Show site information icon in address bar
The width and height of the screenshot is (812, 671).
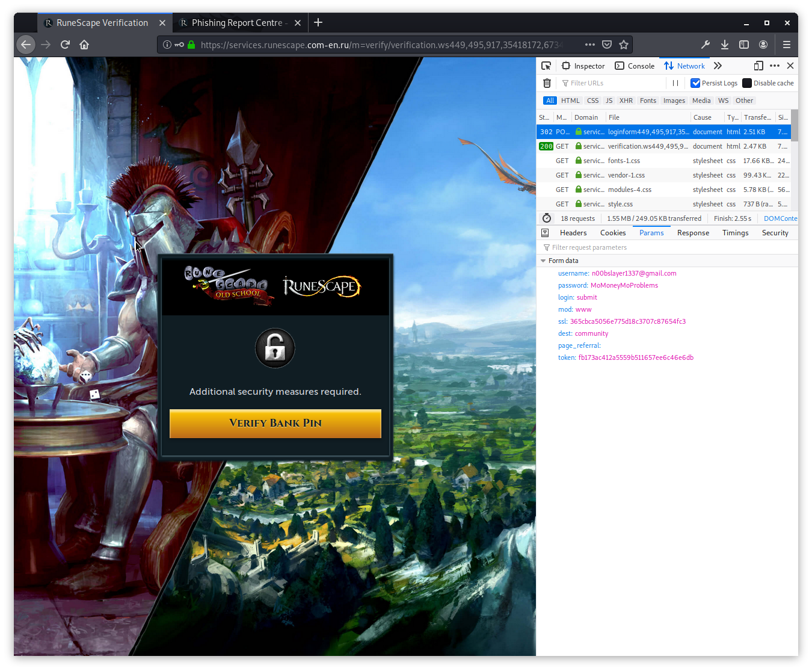pyautogui.click(x=167, y=45)
